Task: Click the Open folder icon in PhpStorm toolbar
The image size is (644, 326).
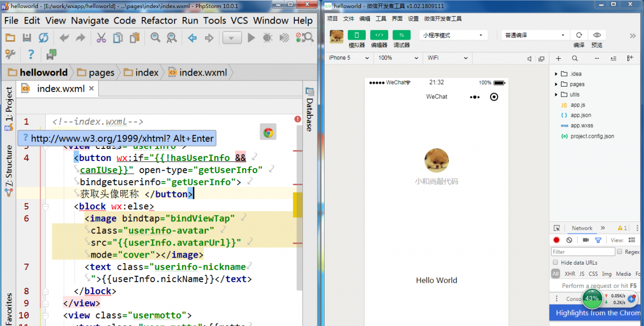Action: click(10, 38)
